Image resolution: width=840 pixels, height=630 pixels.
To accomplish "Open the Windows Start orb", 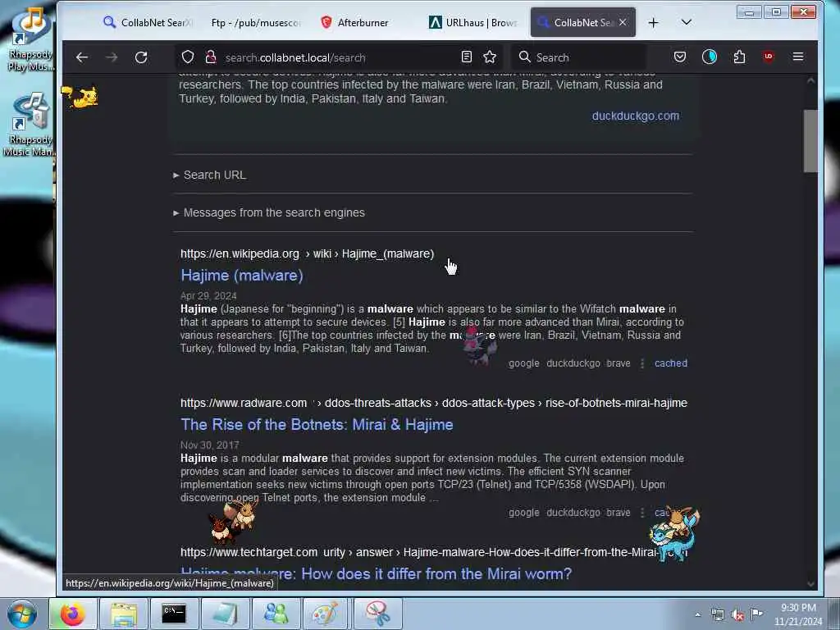I will pyautogui.click(x=22, y=614).
